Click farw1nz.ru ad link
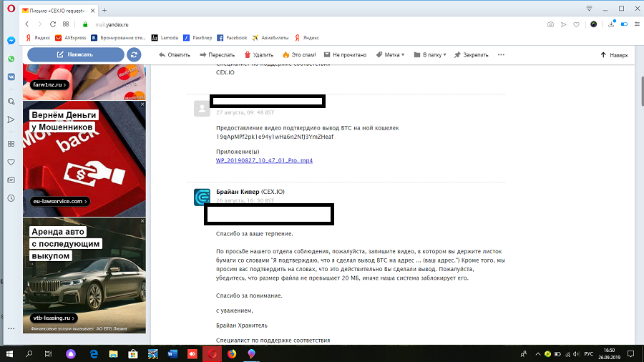644x362 pixels. [x=49, y=84]
